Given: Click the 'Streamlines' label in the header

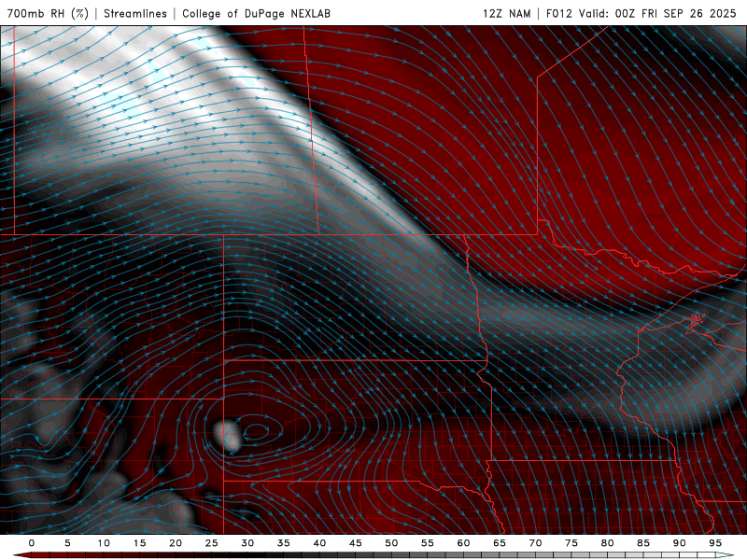Looking at the screenshot, I should (135, 13).
